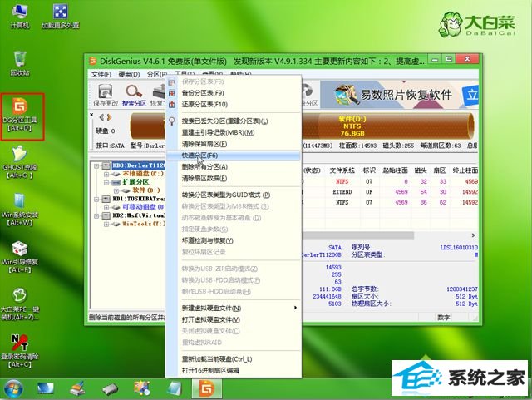The height and width of the screenshot is (400, 532).
Task: Launch 登录密码清除 desktop icon
Action: 20,352
